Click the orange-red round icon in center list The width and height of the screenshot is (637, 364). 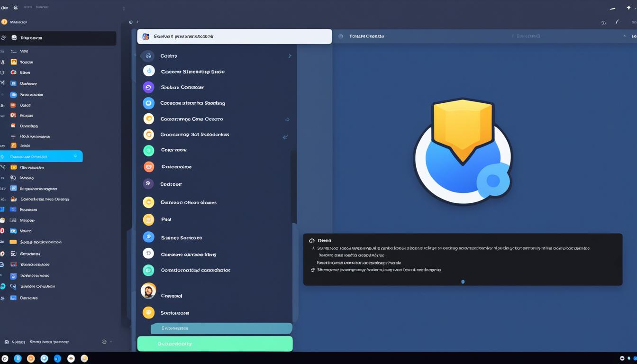click(x=149, y=166)
